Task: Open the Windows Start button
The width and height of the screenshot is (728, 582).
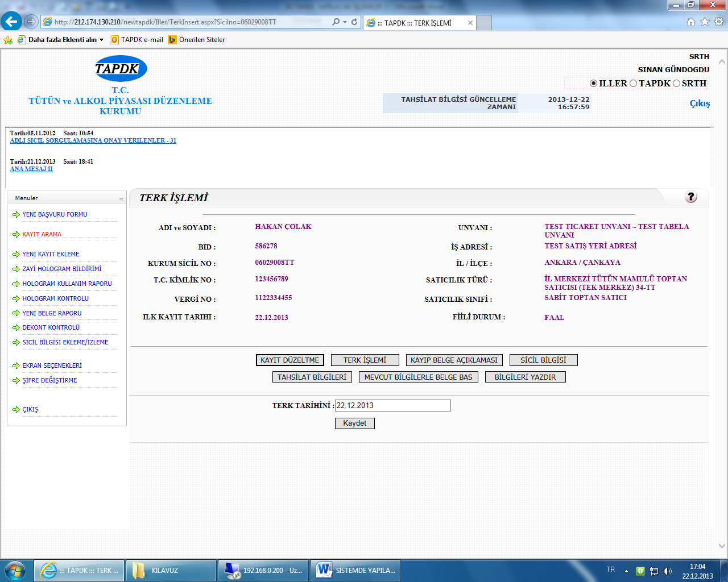Action: coord(15,570)
